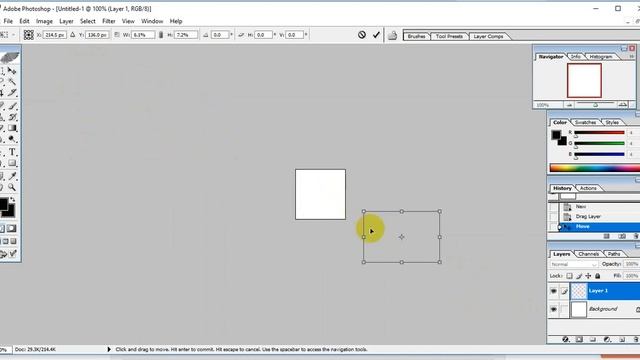Select the Type tool
The width and height of the screenshot is (640, 360).
click(x=12, y=152)
